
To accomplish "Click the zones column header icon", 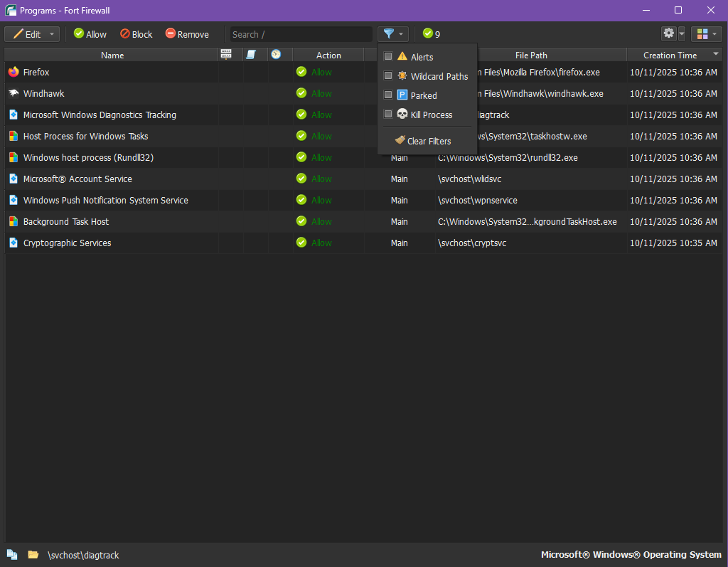I will point(226,54).
